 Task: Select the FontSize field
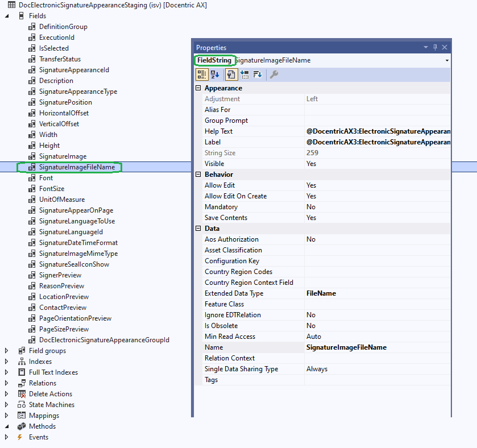(52, 189)
